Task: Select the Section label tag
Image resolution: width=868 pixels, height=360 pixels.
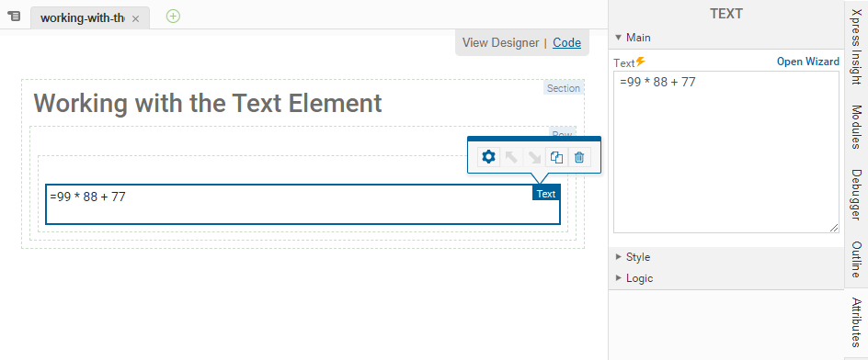Action: tap(564, 88)
